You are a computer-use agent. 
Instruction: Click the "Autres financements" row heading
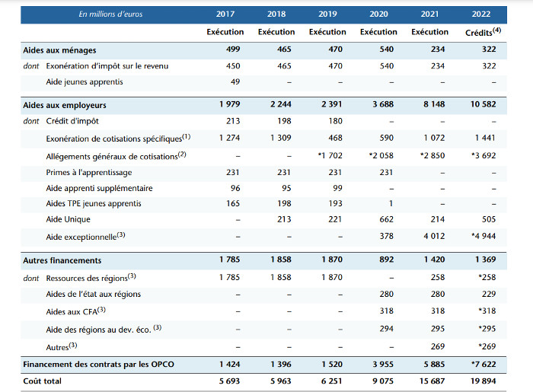tap(62, 260)
